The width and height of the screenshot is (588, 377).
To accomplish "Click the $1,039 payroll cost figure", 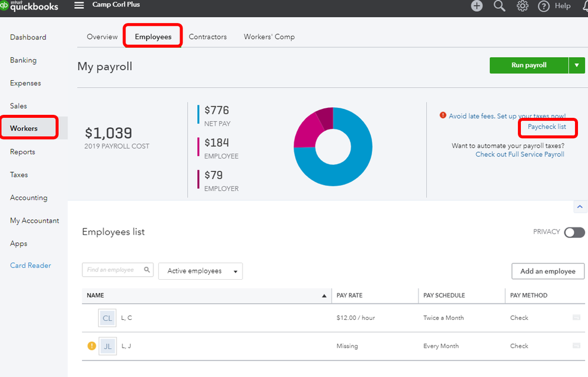I will [108, 133].
